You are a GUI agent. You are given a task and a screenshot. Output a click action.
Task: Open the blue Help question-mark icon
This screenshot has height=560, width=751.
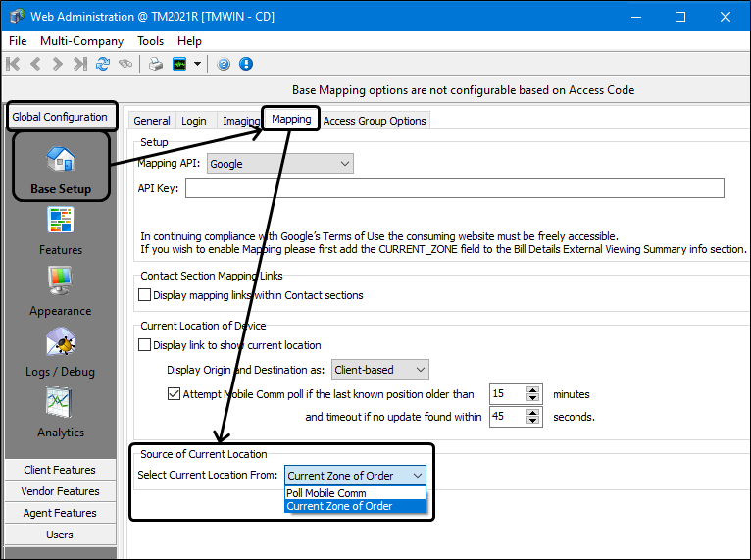(x=224, y=64)
